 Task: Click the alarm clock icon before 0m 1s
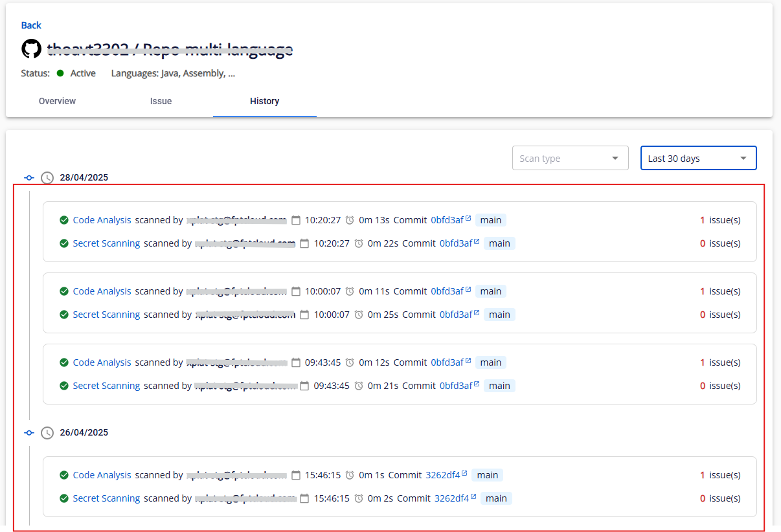point(350,475)
